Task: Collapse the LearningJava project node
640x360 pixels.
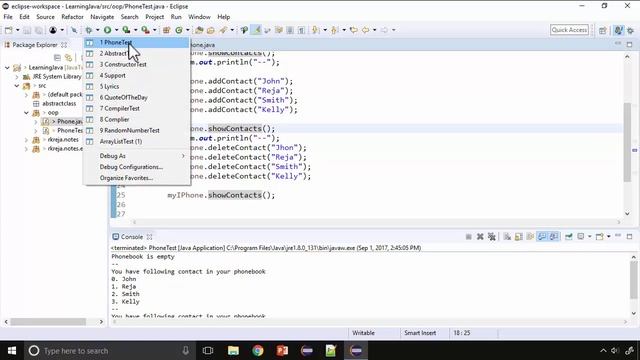Action: point(7,68)
